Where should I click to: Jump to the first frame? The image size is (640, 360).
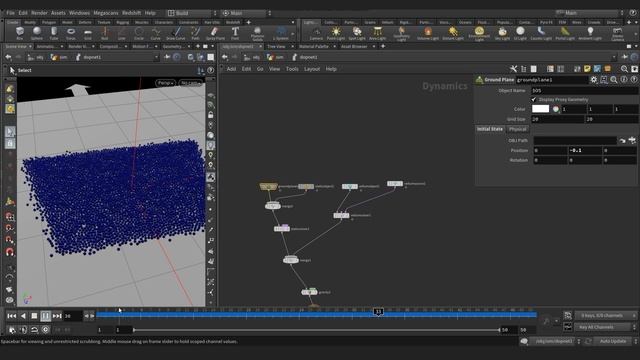(x=12, y=316)
